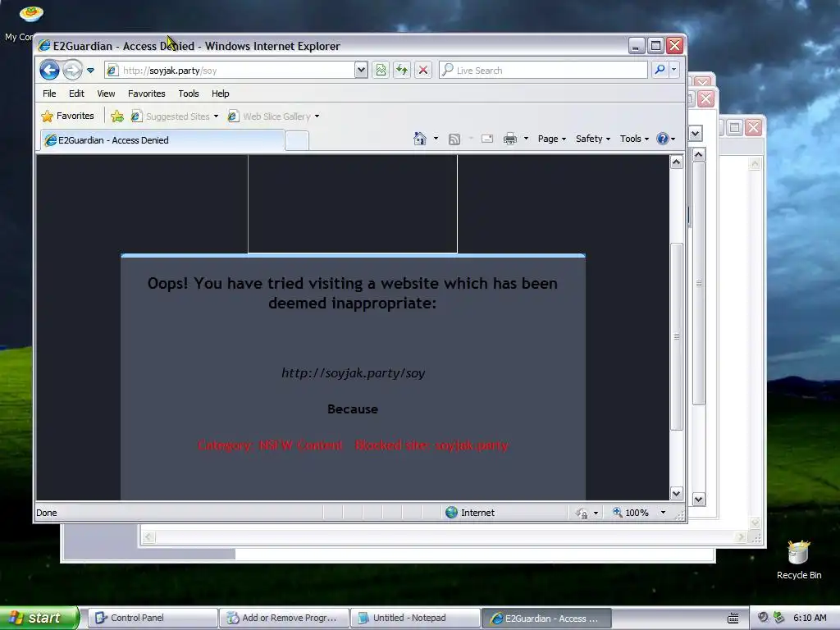The height and width of the screenshot is (630, 840).
Task: Open a new blank tab
Action: point(297,141)
